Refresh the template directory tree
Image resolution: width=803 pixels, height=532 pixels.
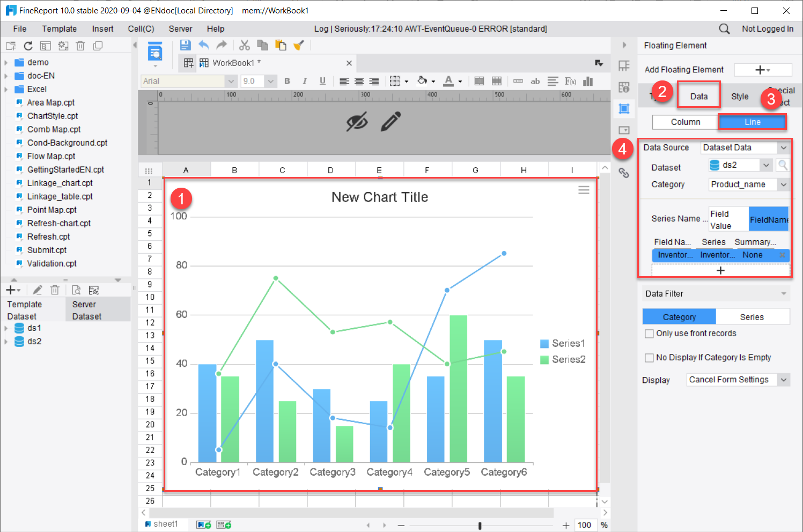tap(28, 45)
